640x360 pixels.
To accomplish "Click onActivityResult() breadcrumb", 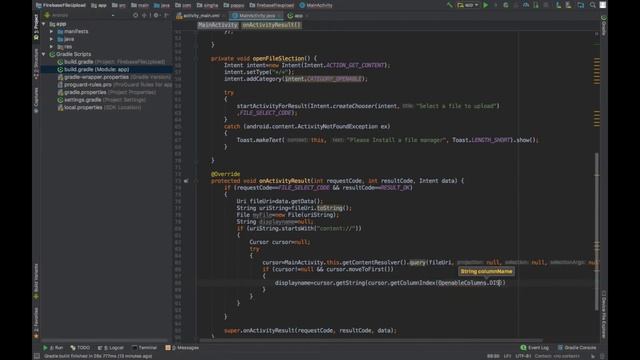I will [271, 25].
